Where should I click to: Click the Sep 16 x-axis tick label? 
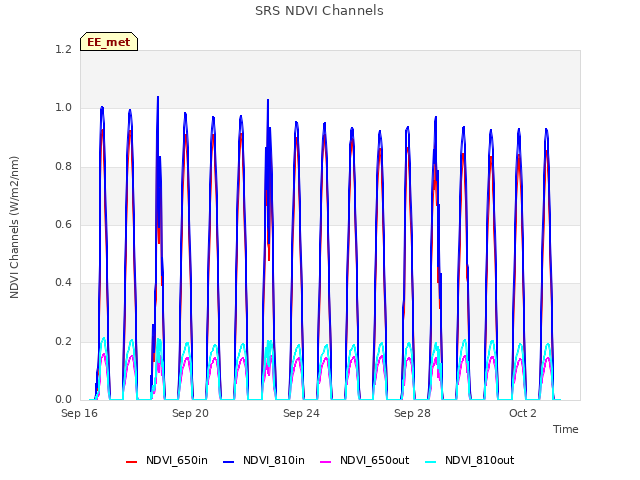coord(80,413)
